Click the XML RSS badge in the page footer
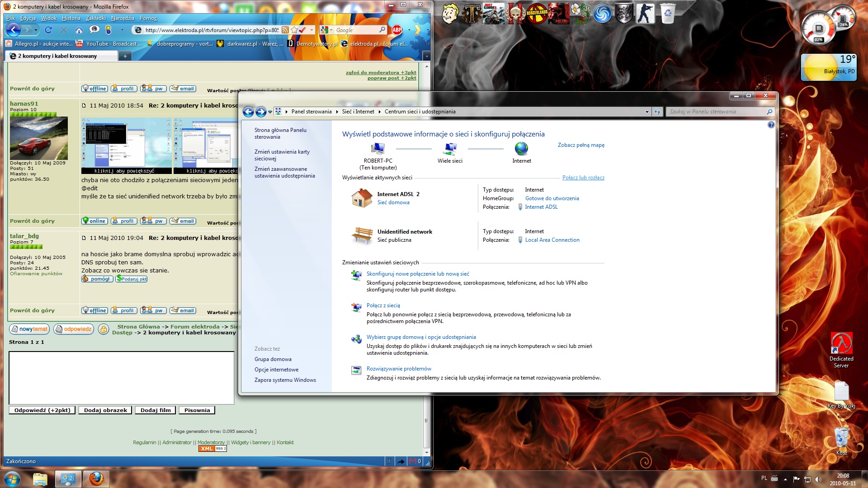The height and width of the screenshot is (488, 868). point(212,449)
